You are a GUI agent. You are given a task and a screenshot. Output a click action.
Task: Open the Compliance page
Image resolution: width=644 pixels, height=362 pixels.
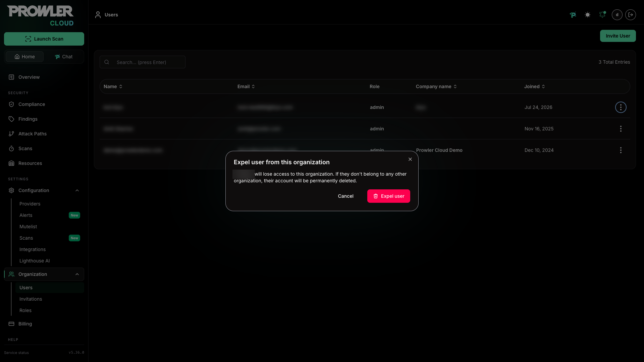click(x=44, y=104)
